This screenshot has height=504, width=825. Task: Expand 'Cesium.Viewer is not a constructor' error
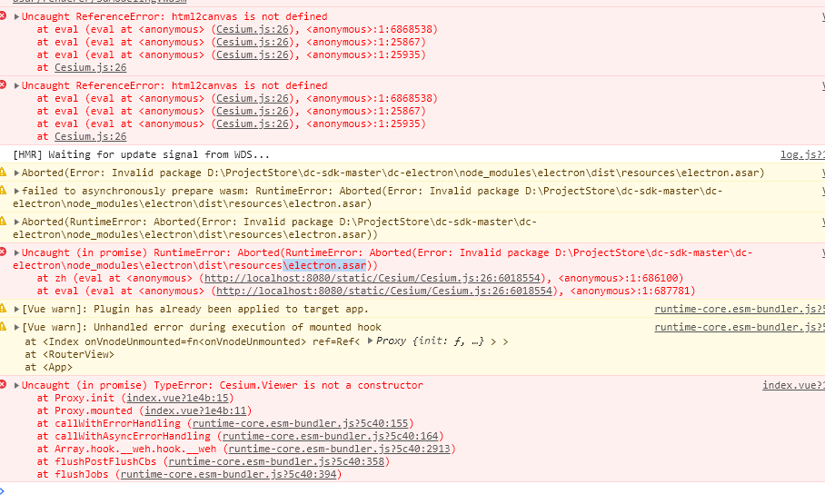click(16, 386)
